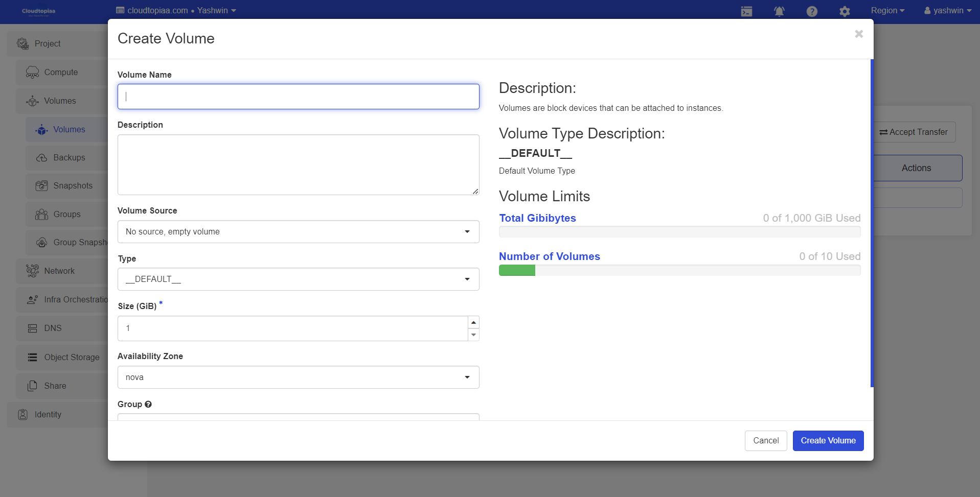
Task: Click the DNS icon in sidebar
Action: (x=32, y=328)
